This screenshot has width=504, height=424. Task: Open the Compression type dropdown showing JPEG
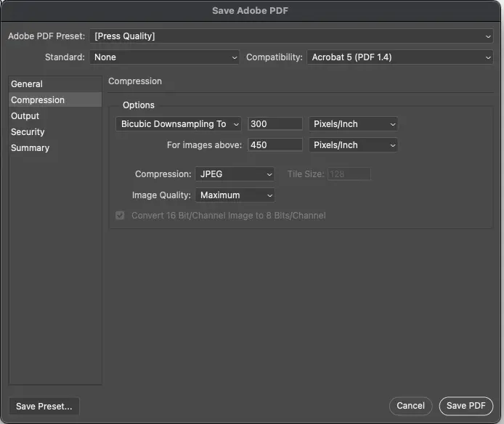coord(235,174)
